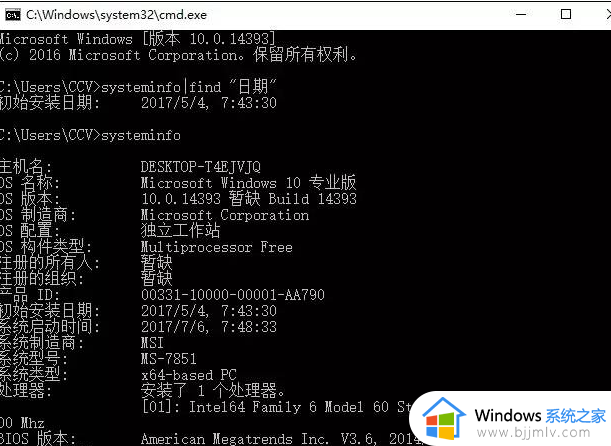Click the 系统制造商 label
The height and width of the screenshot is (446, 611).
click(42, 342)
